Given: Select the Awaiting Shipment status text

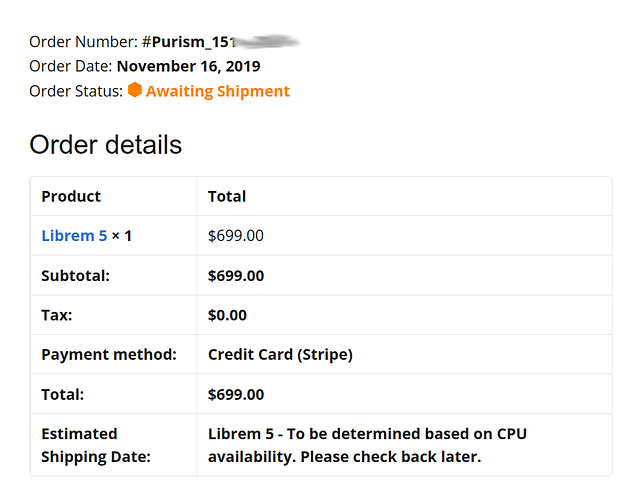Looking at the screenshot, I should 218,91.
